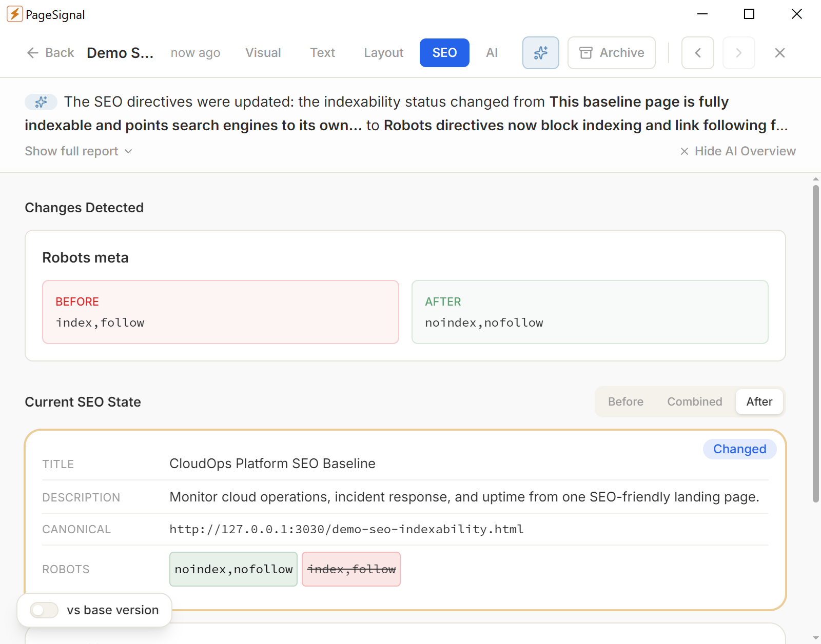Go to next change with right chevron

pos(738,53)
